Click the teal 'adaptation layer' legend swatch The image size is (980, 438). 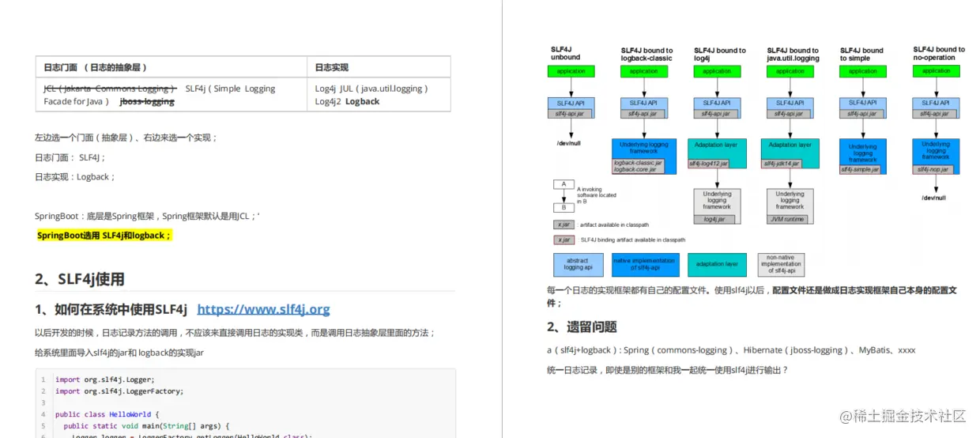[x=718, y=264]
